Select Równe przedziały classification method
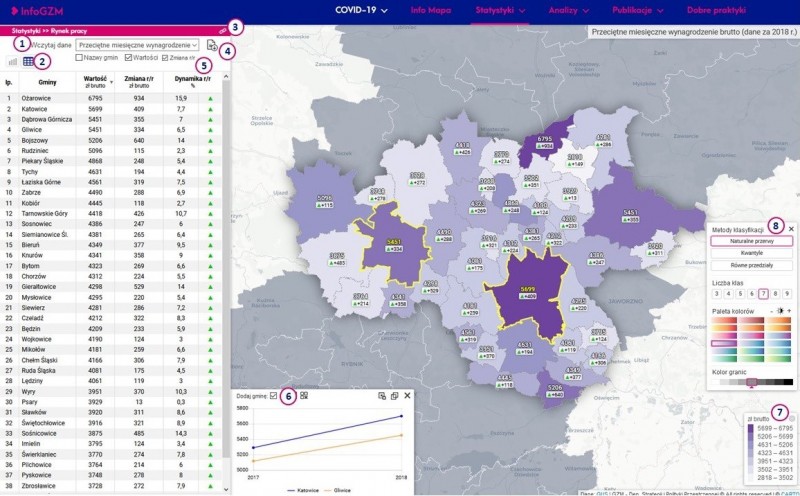The width and height of the screenshot is (800, 496). click(752, 265)
